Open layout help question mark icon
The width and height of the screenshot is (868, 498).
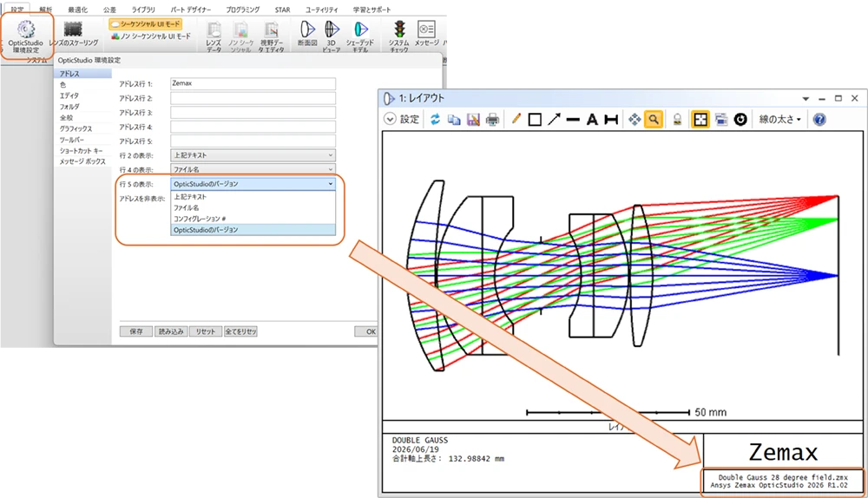[x=820, y=119]
